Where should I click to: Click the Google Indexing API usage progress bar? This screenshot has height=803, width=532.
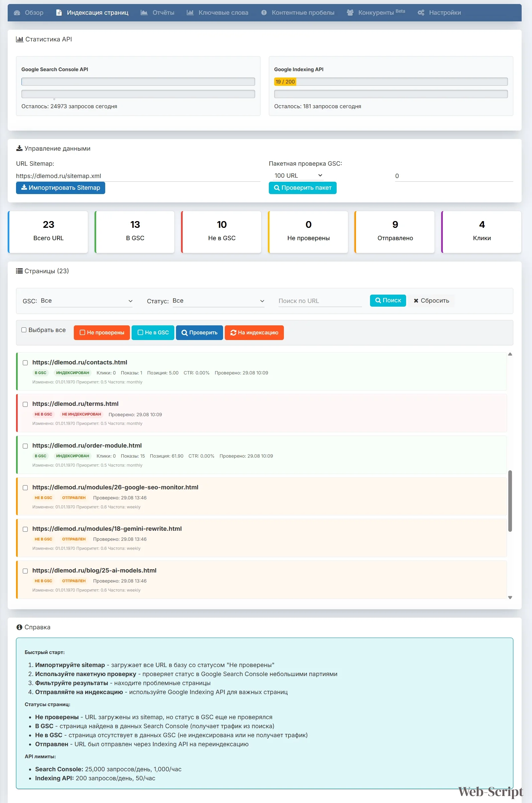390,82
